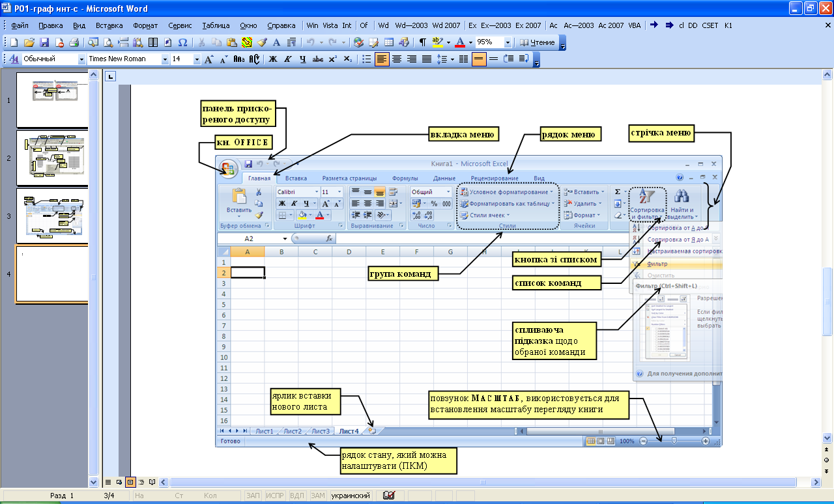Expand the Times New Roman font list
The width and height of the screenshot is (834, 504).
pos(165,59)
